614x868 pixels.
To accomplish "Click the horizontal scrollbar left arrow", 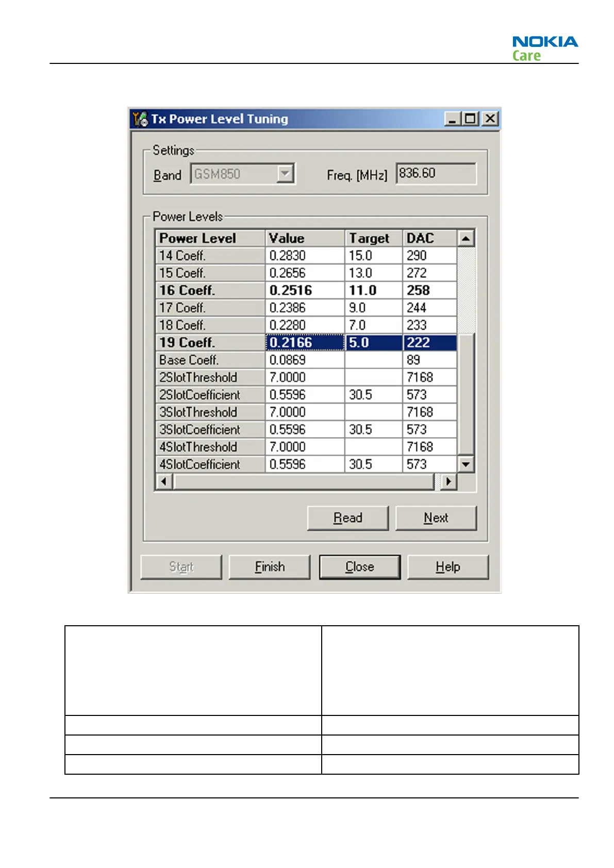I will pyautogui.click(x=164, y=481).
